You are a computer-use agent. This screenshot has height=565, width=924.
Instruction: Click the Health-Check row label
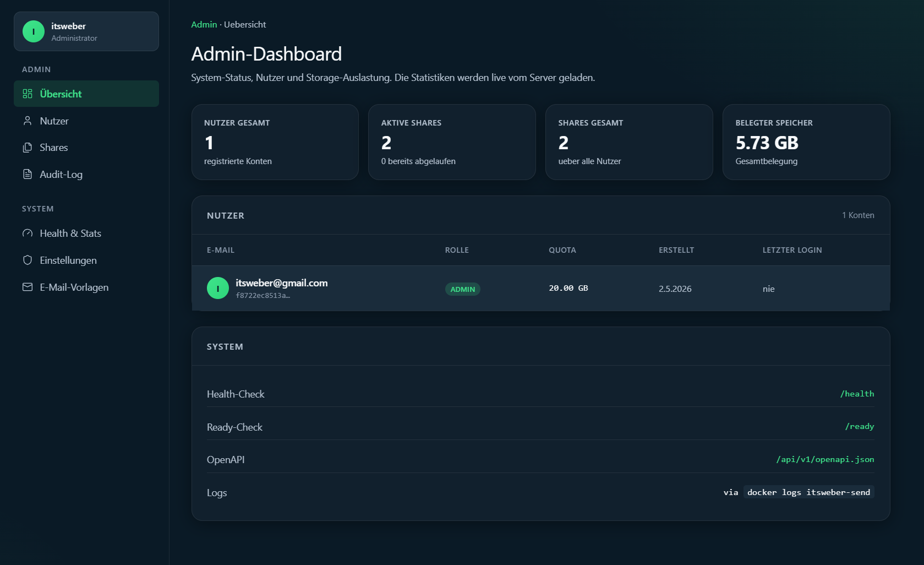(x=236, y=394)
